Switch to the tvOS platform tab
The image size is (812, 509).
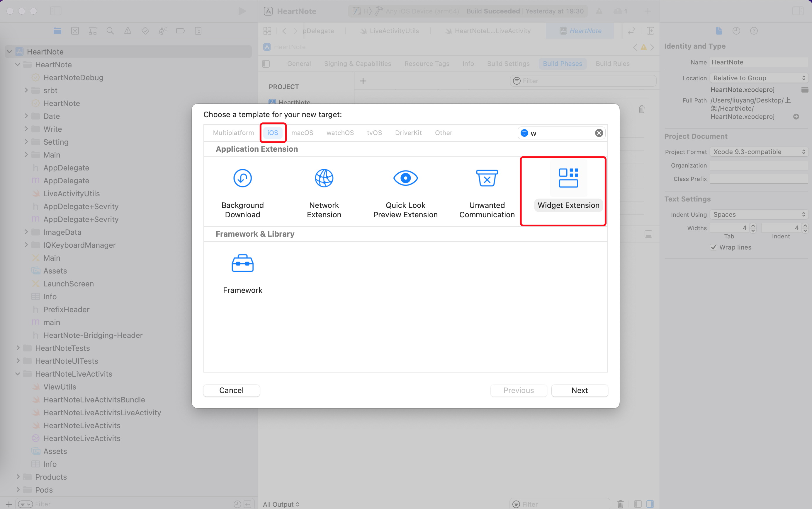tap(374, 133)
